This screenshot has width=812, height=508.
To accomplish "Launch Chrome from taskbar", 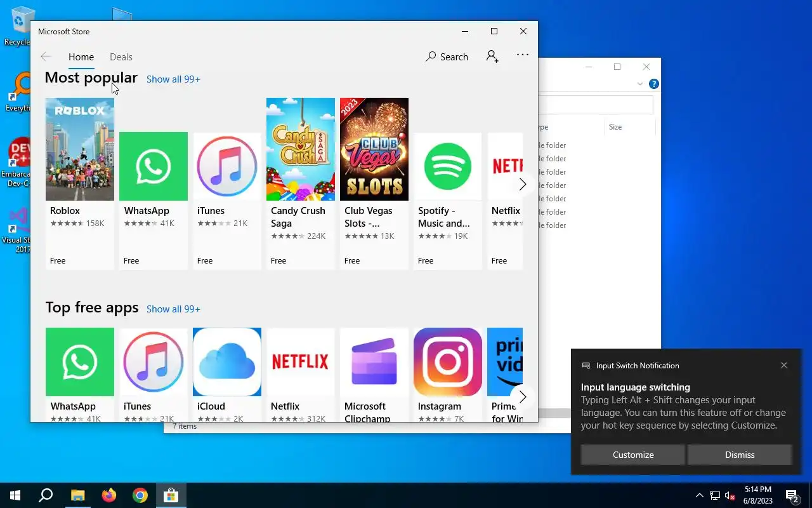I will [x=140, y=495].
